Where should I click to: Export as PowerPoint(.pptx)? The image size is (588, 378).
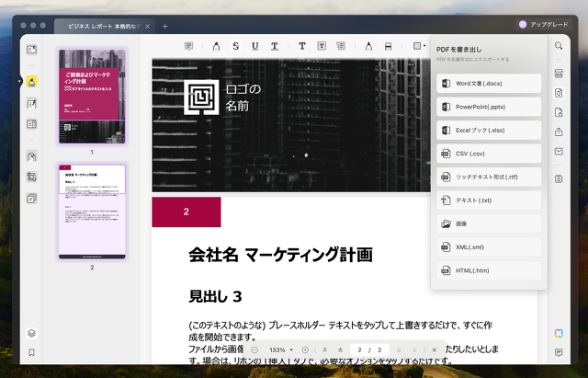tap(489, 107)
